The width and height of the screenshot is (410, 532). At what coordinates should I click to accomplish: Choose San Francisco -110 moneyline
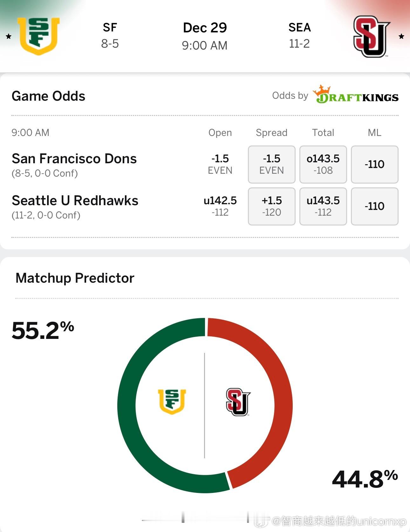pyautogui.click(x=374, y=165)
